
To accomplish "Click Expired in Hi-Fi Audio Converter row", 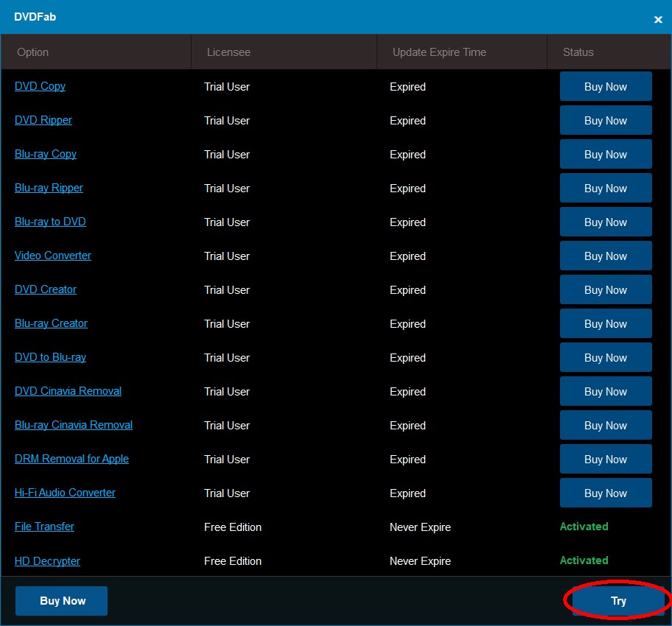I will tap(407, 493).
